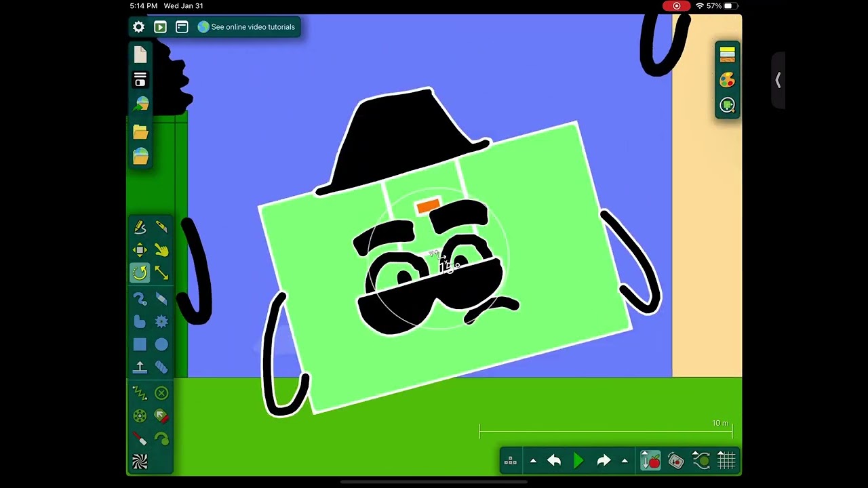Image resolution: width=868 pixels, height=488 pixels.
Task: Open the yellow scenes folder
Action: point(140,131)
